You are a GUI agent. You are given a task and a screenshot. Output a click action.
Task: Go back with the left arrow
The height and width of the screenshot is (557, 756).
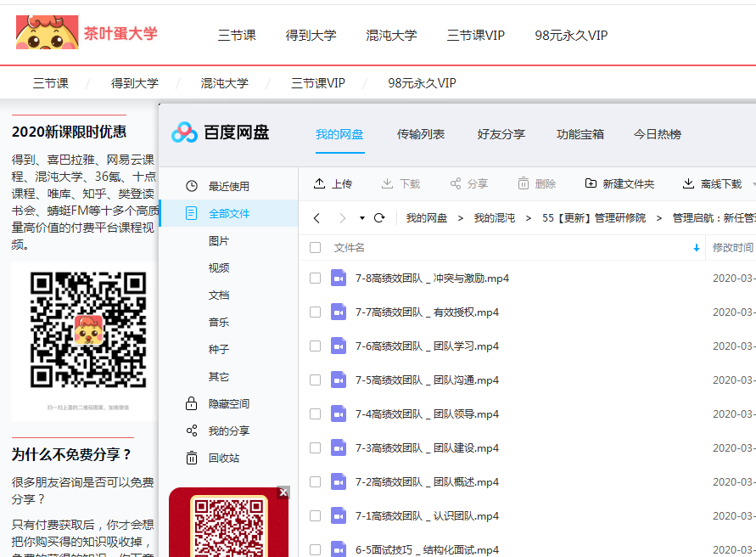(316, 218)
